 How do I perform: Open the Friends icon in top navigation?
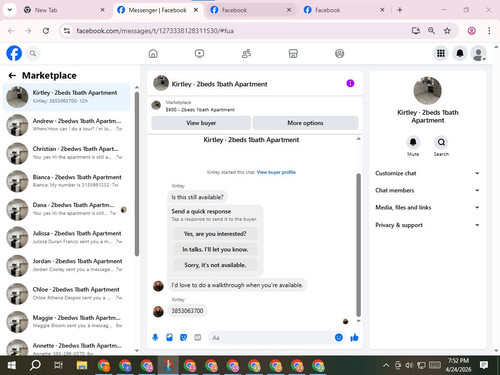(246, 53)
